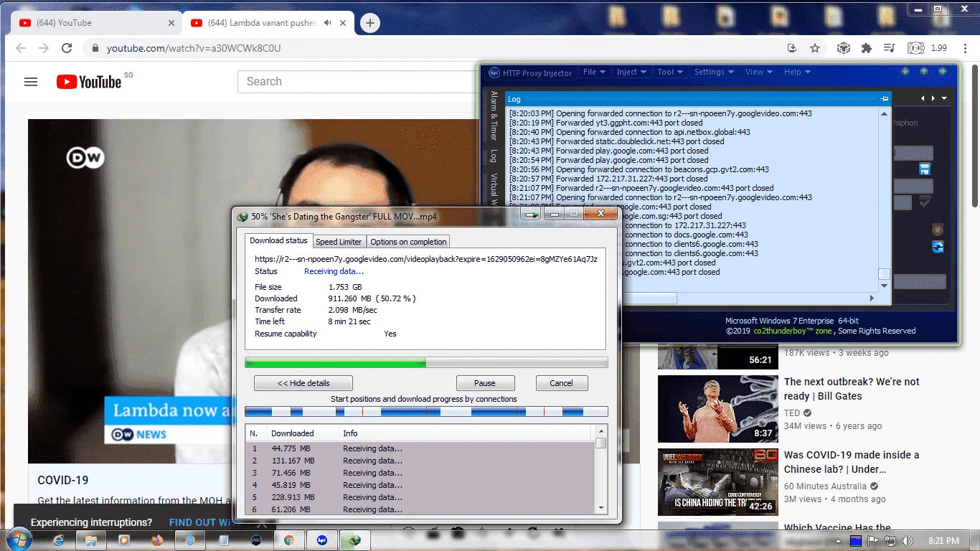Toggle the grey checkmark in HTTP Proxy Injector
The image size is (980, 551).
(x=925, y=203)
